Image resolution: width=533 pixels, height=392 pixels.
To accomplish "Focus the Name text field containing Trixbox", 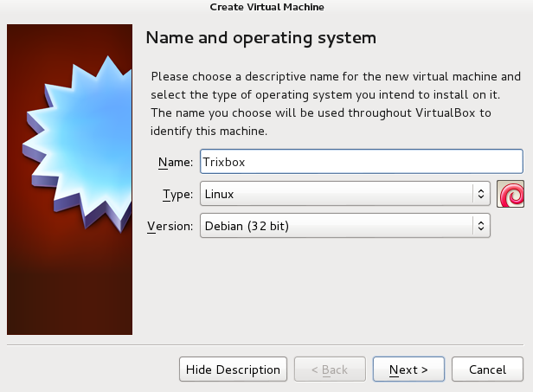I will coord(361,161).
